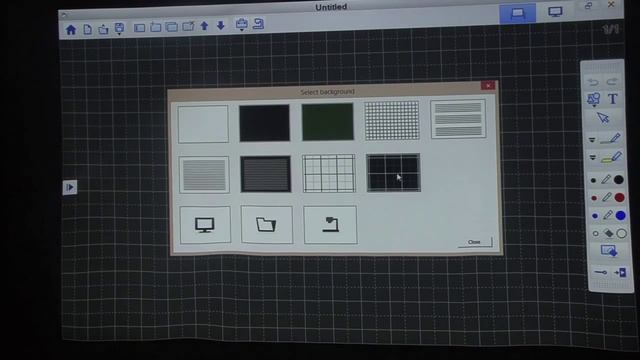Duplicate the current page
This screenshot has height=360, width=640.
click(x=171, y=27)
